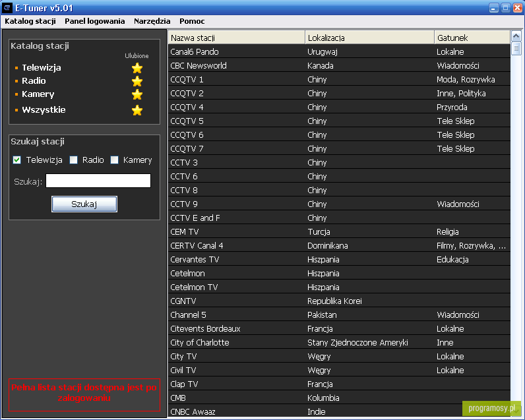This screenshot has height=420, width=525.
Task: Browse the Kamery catalog link
Action: coord(38,94)
